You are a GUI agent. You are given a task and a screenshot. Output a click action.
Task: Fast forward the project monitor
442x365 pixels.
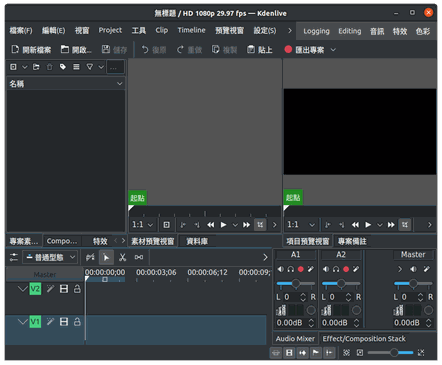tap(391, 225)
